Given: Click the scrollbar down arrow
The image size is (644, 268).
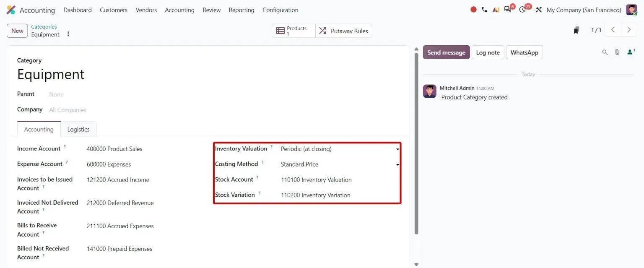Looking at the screenshot, I should click(x=416, y=265).
